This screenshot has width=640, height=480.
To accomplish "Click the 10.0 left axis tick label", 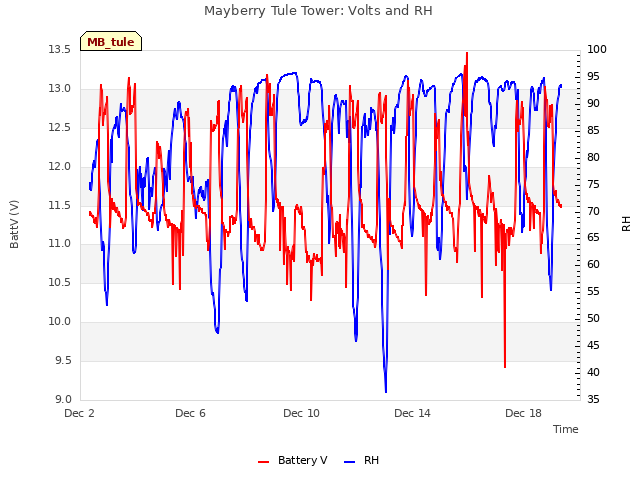I will [x=60, y=322].
